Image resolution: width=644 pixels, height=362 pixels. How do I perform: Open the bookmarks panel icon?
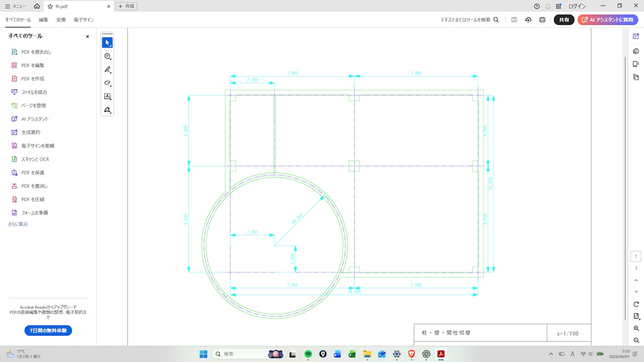tap(636, 64)
